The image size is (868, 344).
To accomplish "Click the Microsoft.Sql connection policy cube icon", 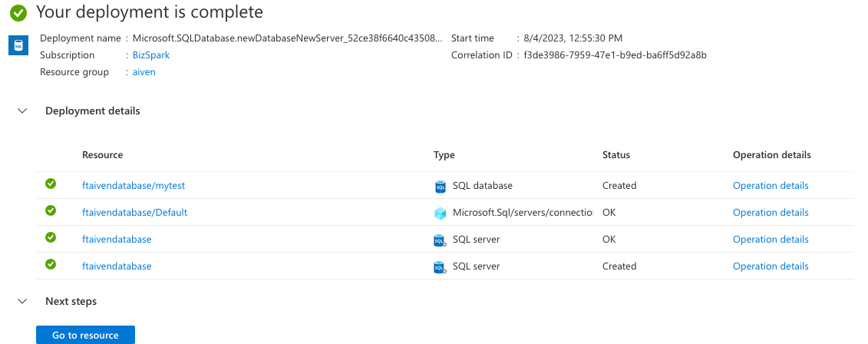I will point(440,213).
